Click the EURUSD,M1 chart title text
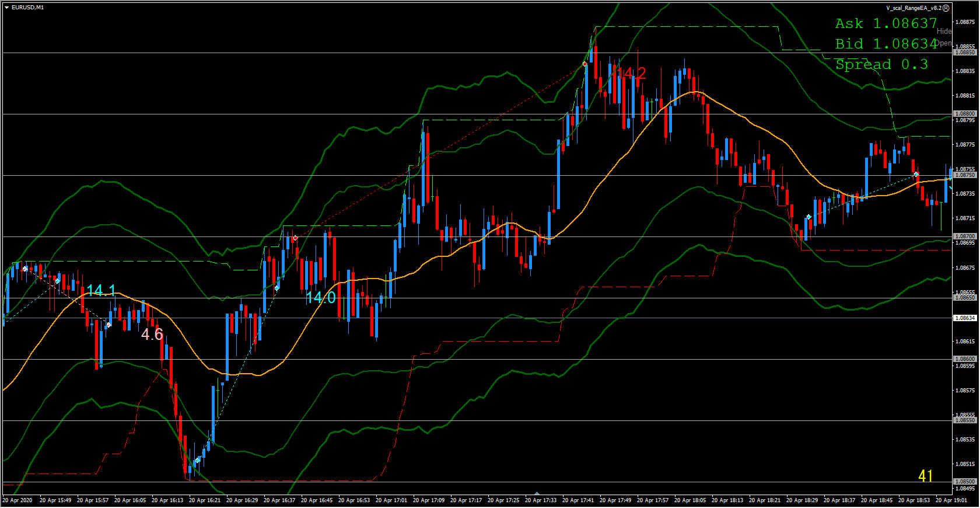The image size is (980, 508). (27, 8)
